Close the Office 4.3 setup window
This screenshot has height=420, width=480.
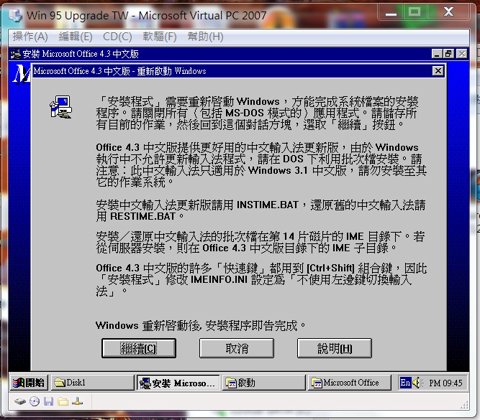coord(462,54)
